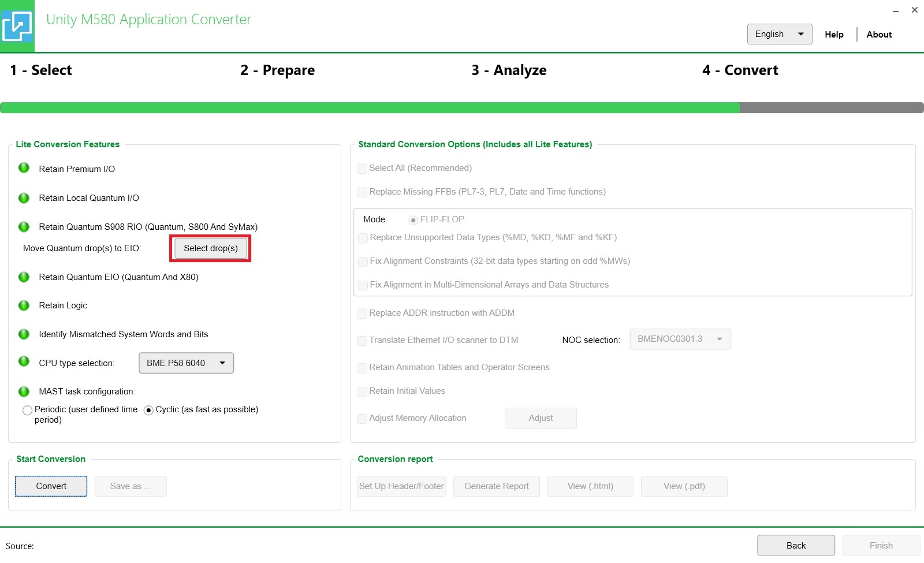Go to step 3 - Analyze
Image resolution: width=924 pixels, height=563 pixels.
coord(509,70)
